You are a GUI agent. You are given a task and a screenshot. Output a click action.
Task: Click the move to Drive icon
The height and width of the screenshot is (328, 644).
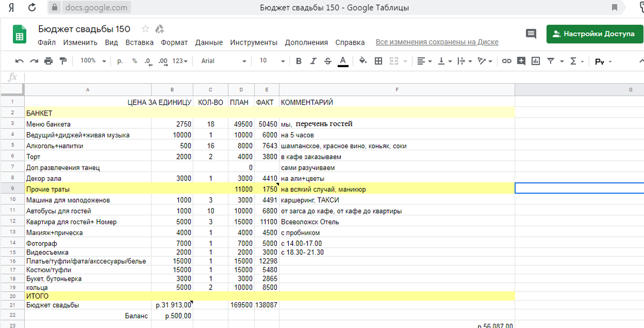159,29
